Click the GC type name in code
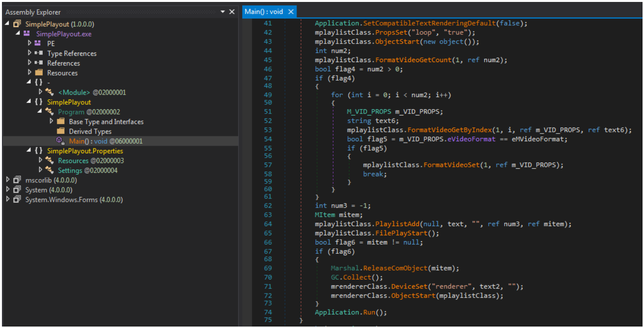Viewport: 644px width, 328px height. click(335, 278)
